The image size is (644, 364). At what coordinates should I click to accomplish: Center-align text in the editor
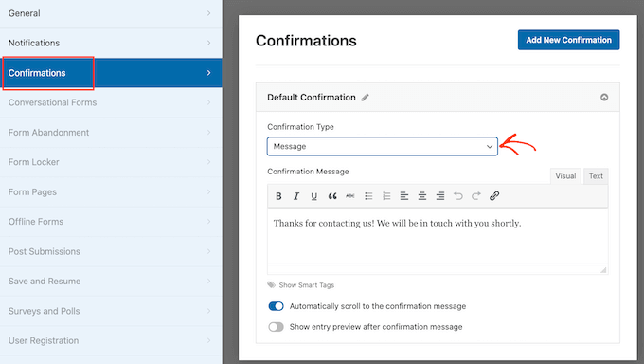pos(422,196)
